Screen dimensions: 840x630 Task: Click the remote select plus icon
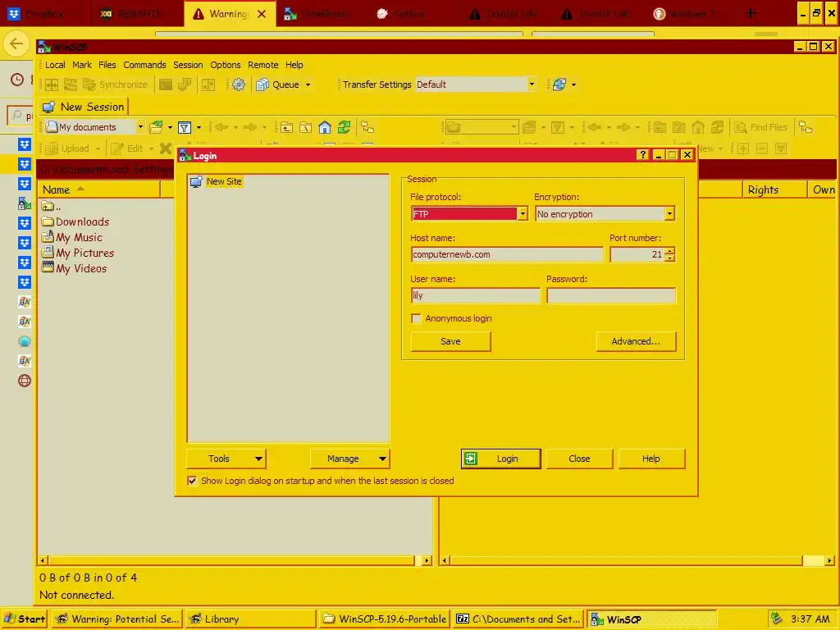[743, 148]
